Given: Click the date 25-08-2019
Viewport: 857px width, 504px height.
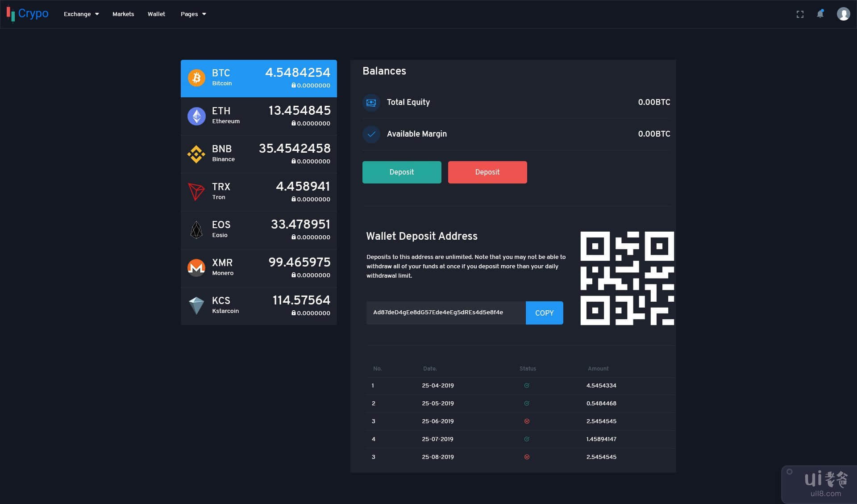Looking at the screenshot, I should tap(438, 457).
